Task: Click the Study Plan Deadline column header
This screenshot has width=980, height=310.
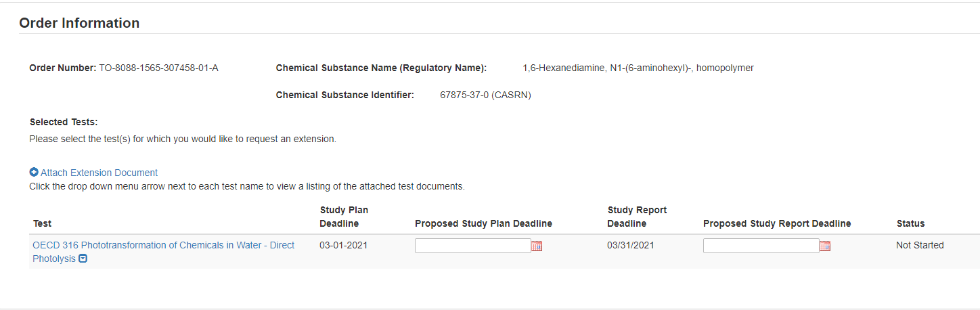Action: click(x=344, y=217)
